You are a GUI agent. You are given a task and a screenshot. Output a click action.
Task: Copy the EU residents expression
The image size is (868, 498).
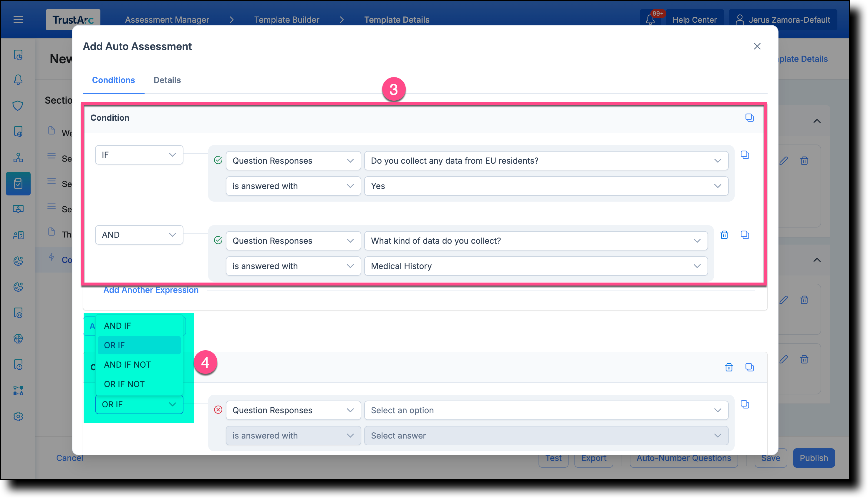pos(745,155)
